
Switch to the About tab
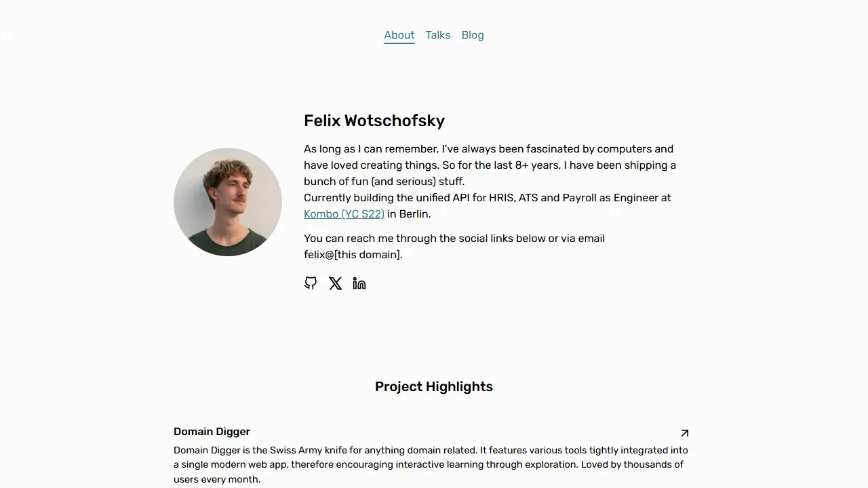pyautogui.click(x=399, y=35)
